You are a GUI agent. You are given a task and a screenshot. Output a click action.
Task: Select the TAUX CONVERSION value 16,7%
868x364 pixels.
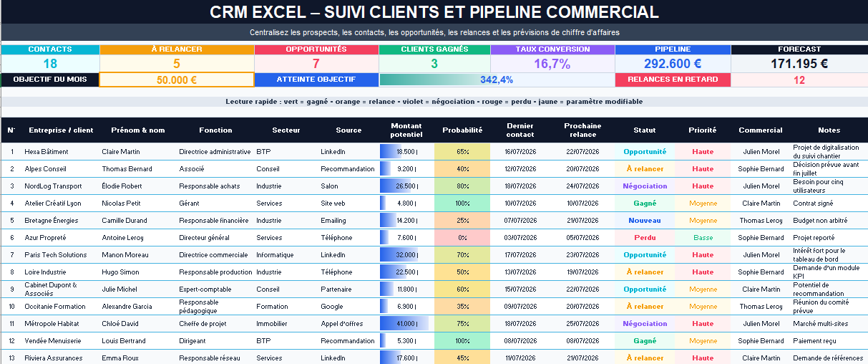tap(552, 63)
